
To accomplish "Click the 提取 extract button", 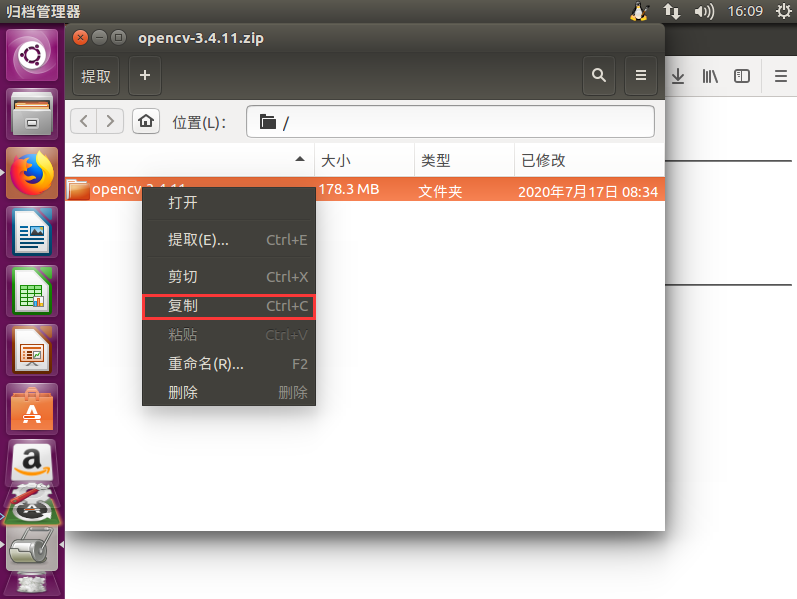I will pos(96,76).
